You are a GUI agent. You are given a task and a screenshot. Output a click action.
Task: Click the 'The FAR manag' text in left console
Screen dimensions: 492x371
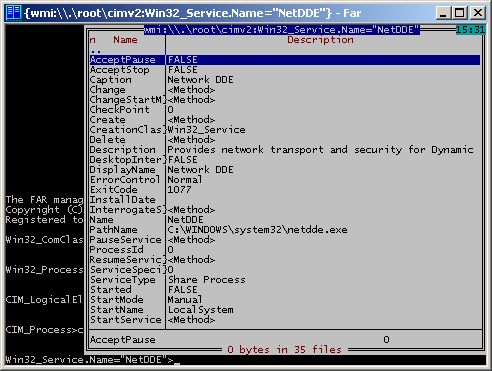[44, 200]
